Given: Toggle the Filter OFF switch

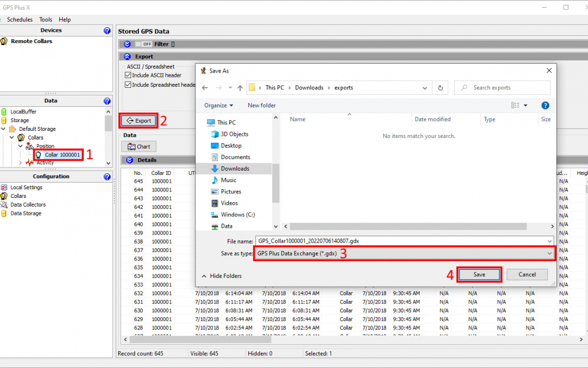Looking at the screenshot, I should [144, 44].
